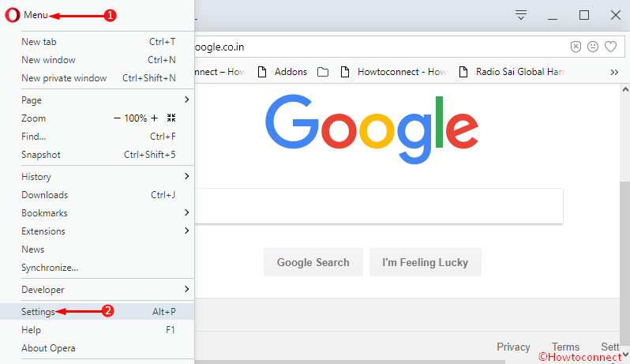Image resolution: width=630 pixels, height=364 pixels.
Task: Click the face rating icon in the address bar
Action: [593, 47]
